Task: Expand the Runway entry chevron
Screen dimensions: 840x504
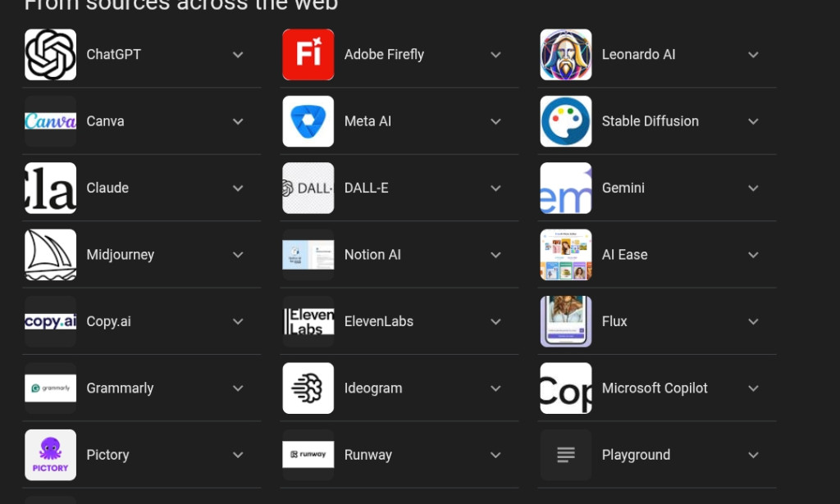Action: pos(495,456)
